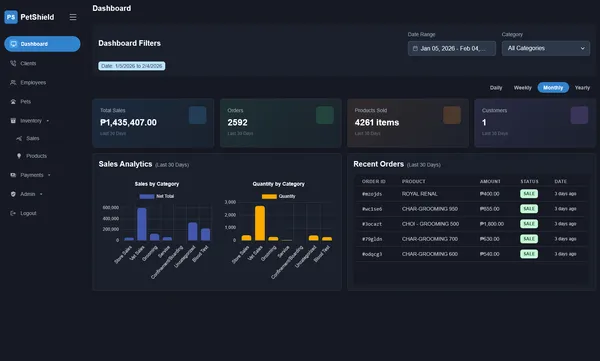Select the Monthly view
This screenshot has height=361, width=600.
(553, 88)
